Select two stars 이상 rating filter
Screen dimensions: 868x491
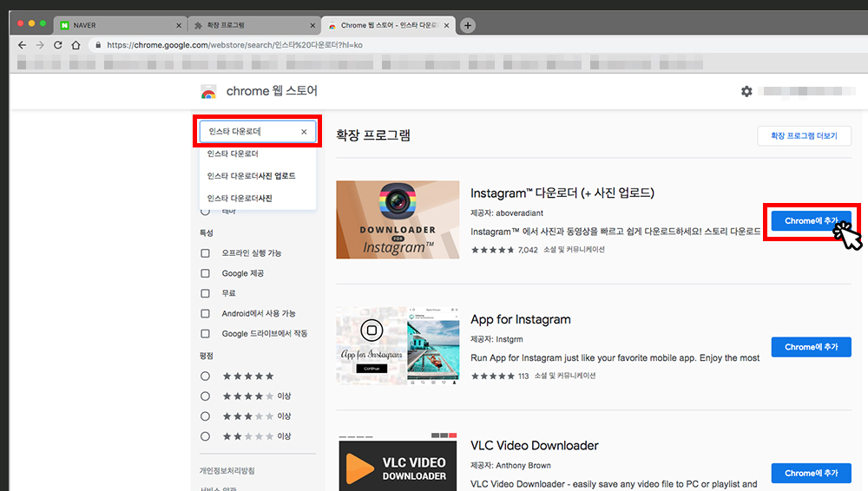pos(206,436)
